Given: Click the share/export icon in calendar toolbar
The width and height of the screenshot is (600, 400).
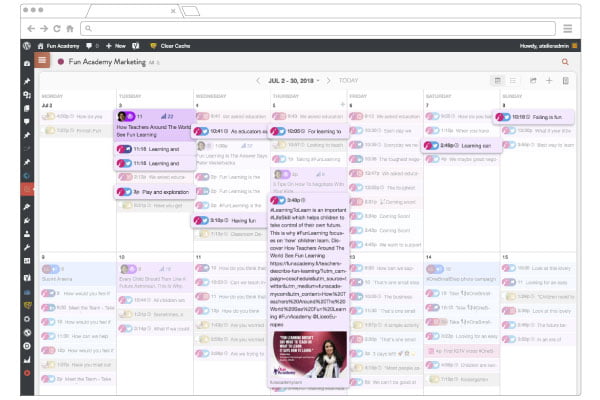Looking at the screenshot, I should tap(533, 80).
